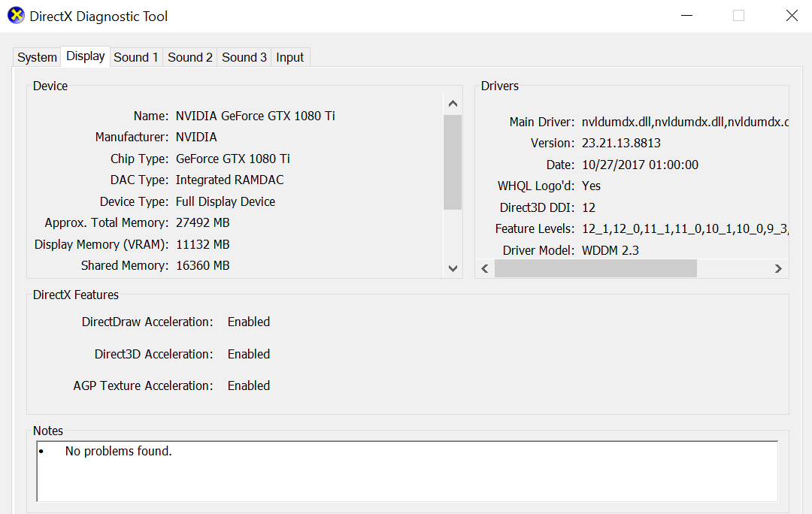Viewport: 812px width, 514px height.
Task: Click the Date: label in Drivers
Action: 560,165
